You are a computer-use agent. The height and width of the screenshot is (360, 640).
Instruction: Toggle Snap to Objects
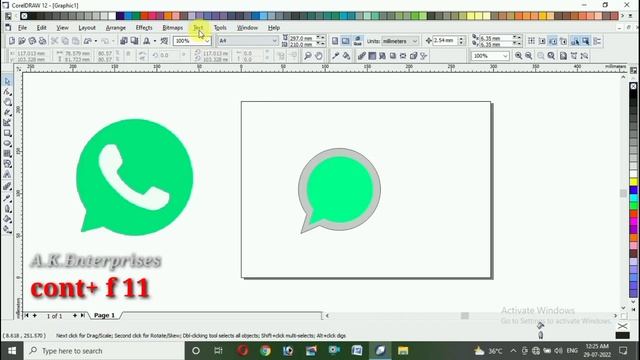click(x=553, y=41)
